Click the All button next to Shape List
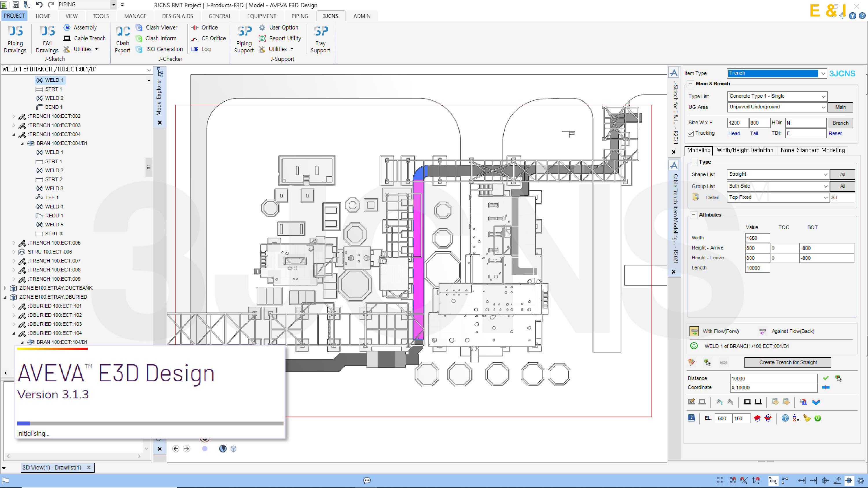 click(842, 174)
